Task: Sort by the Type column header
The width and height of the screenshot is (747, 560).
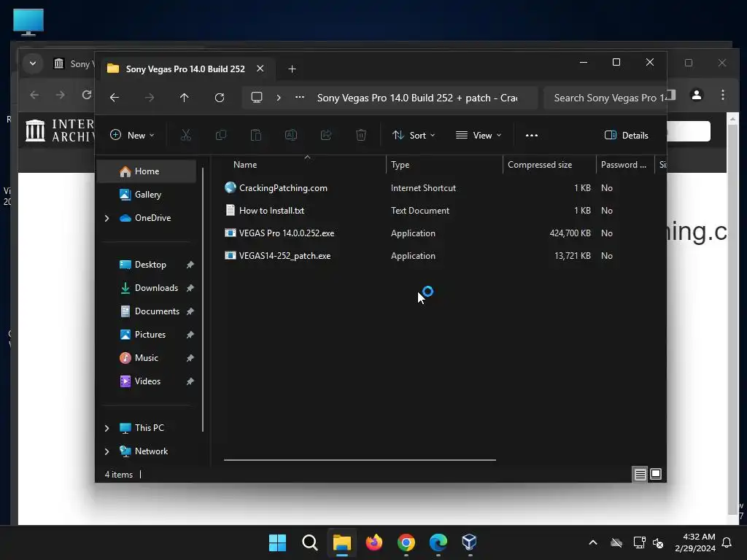Action: (x=444, y=165)
